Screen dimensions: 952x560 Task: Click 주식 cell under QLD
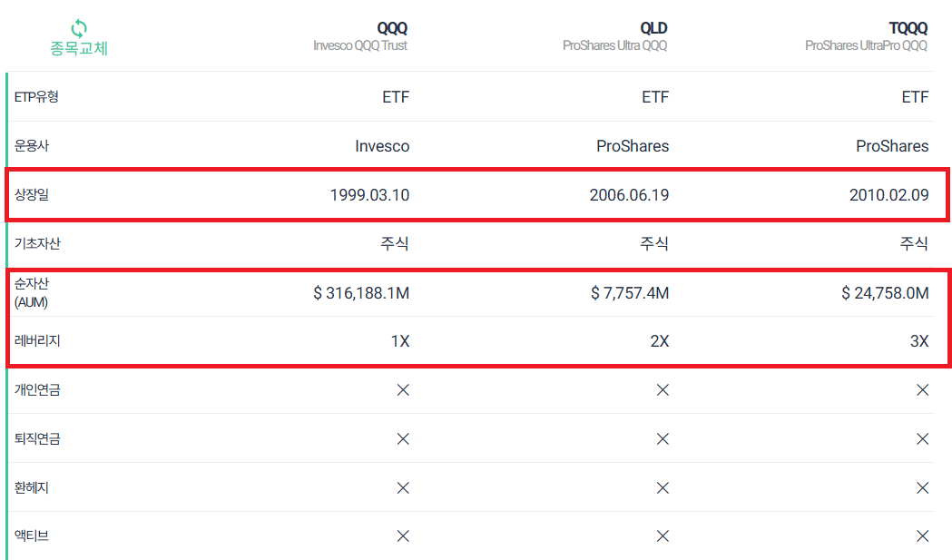click(x=654, y=243)
